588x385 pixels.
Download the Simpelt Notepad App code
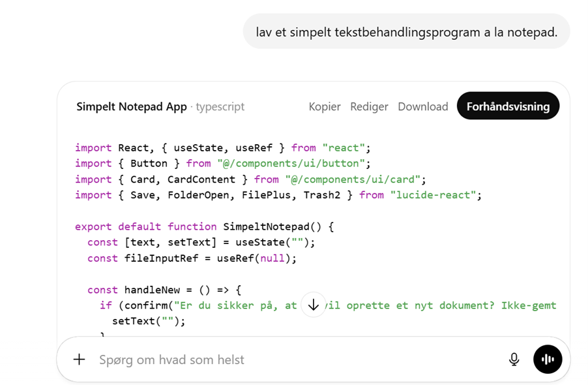click(423, 106)
